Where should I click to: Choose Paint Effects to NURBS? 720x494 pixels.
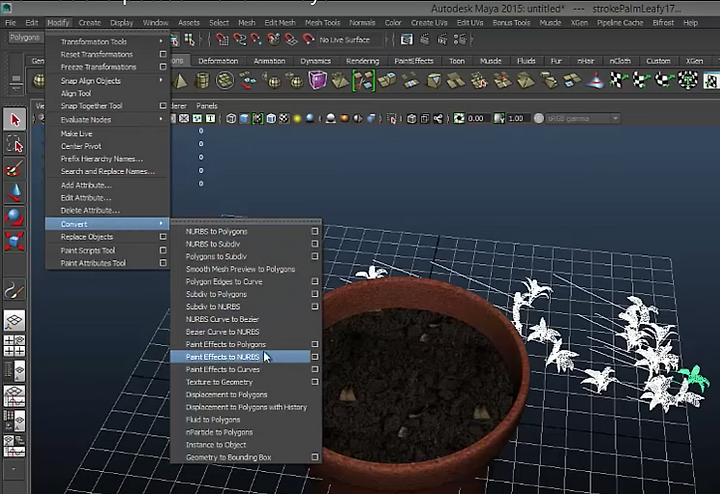tap(240, 357)
